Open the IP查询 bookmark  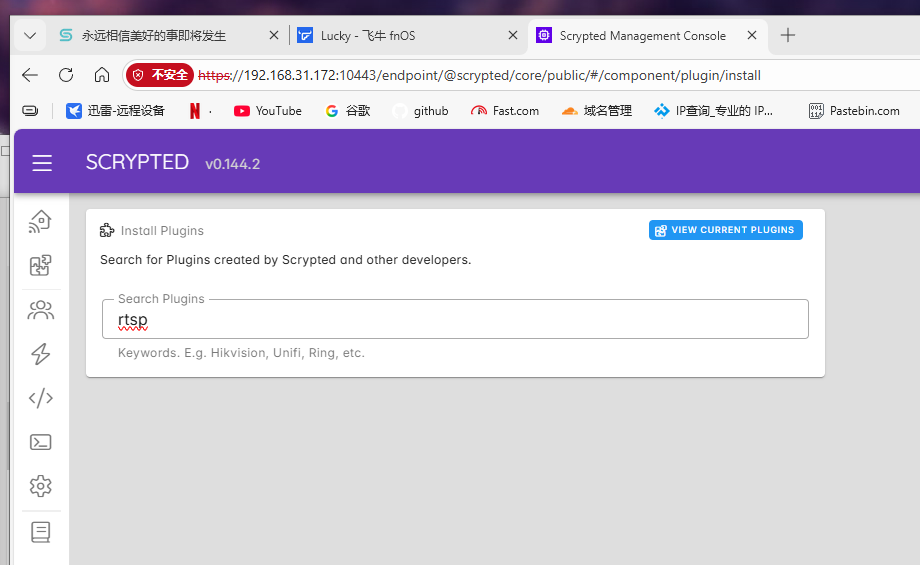coord(713,111)
